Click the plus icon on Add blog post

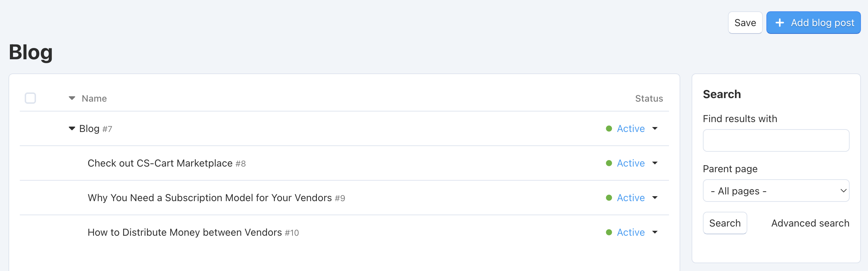coord(780,23)
